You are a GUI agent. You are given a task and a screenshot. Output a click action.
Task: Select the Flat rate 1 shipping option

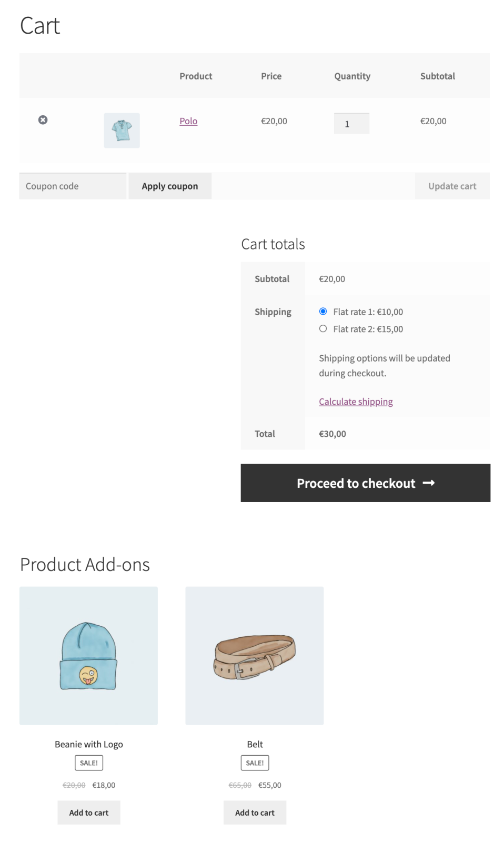[x=322, y=311]
